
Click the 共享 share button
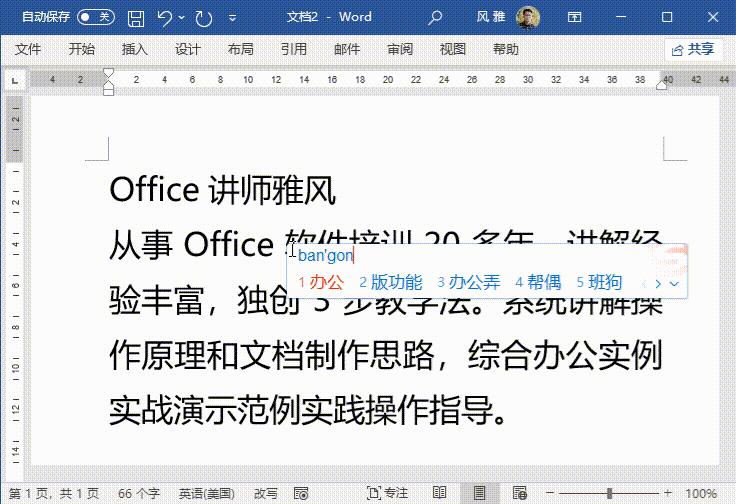pos(693,49)
